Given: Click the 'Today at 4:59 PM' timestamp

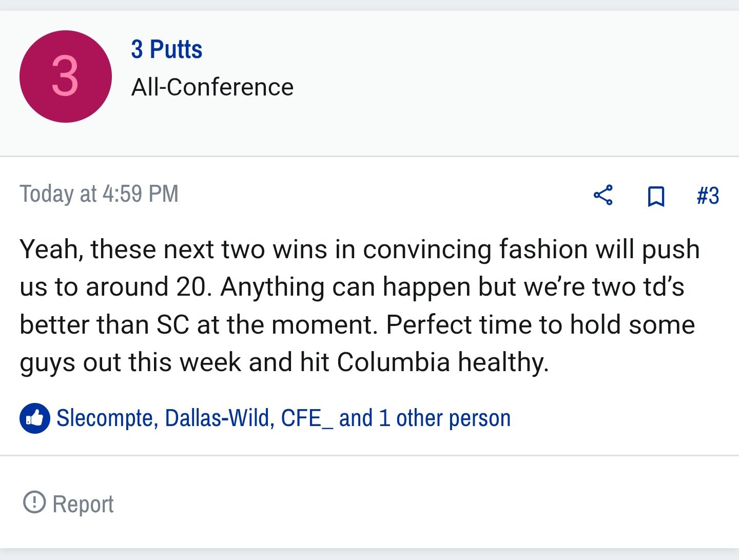Looking at the screenshot, I should coord(99,194).
